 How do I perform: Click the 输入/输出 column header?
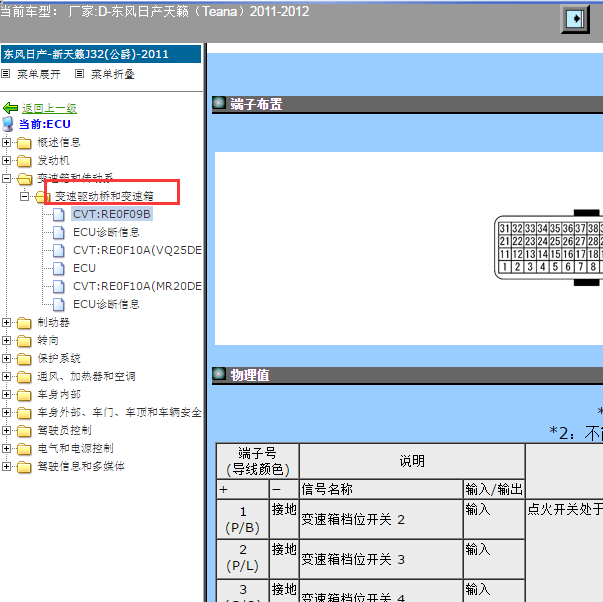click(x=494, y=489)
